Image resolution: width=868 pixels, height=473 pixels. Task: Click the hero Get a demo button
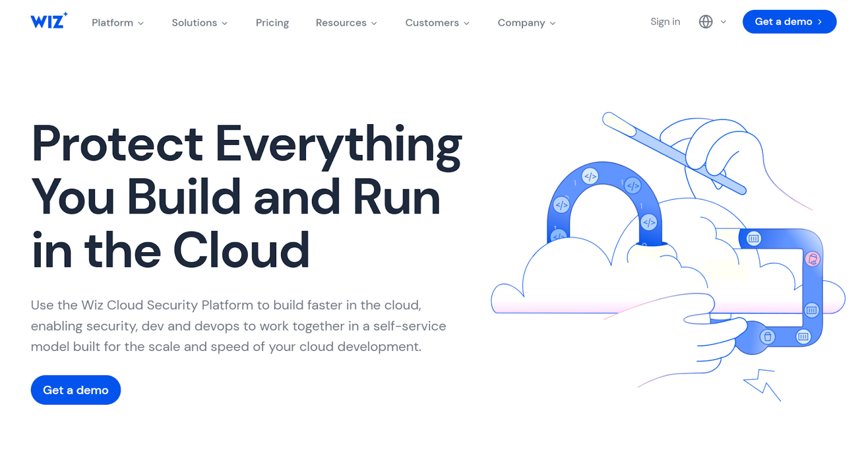(75, 390)
